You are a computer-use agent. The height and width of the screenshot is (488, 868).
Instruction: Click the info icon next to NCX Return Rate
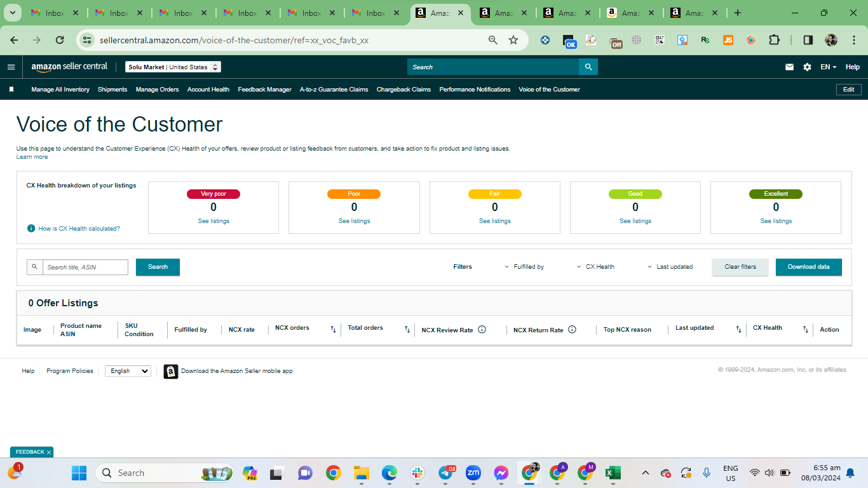pyautogui.click(x=572, y=329)
